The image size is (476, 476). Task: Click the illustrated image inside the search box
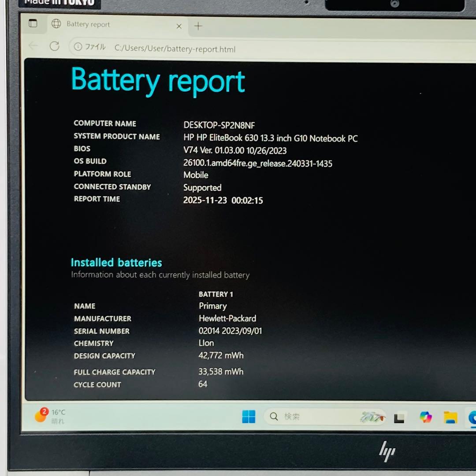pyautogui.click(x=372, y=416)
